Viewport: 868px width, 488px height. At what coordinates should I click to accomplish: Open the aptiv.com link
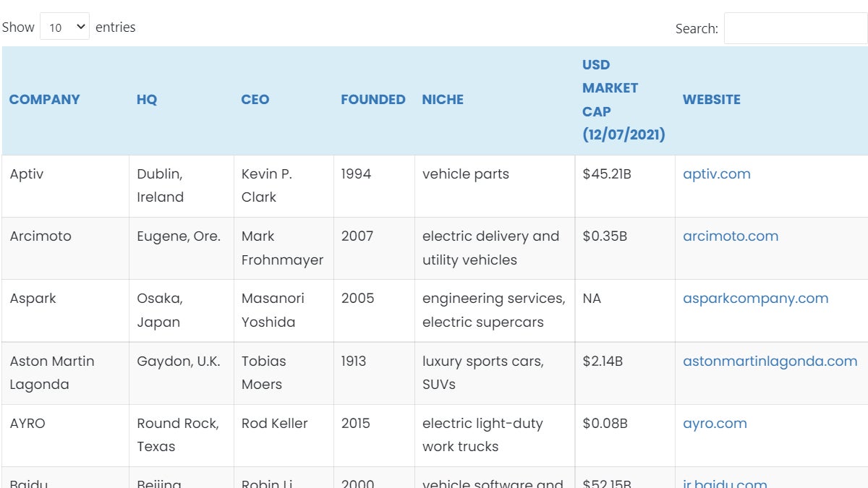717,174
